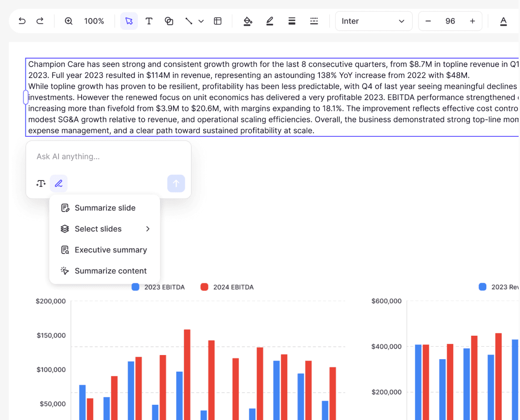Open the line weight options
The width and height of the screenshot is (520, 420).
coord(292,21)
